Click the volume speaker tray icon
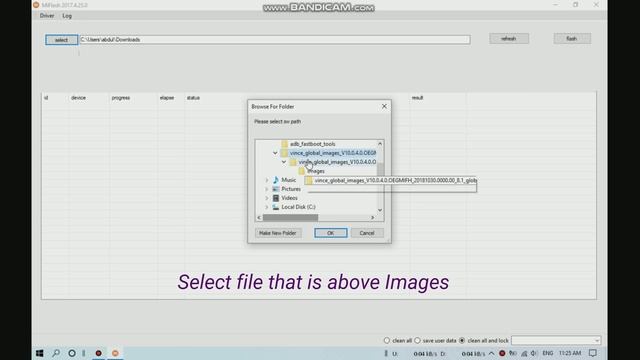640x360 pixels. [x=534, y=353]
